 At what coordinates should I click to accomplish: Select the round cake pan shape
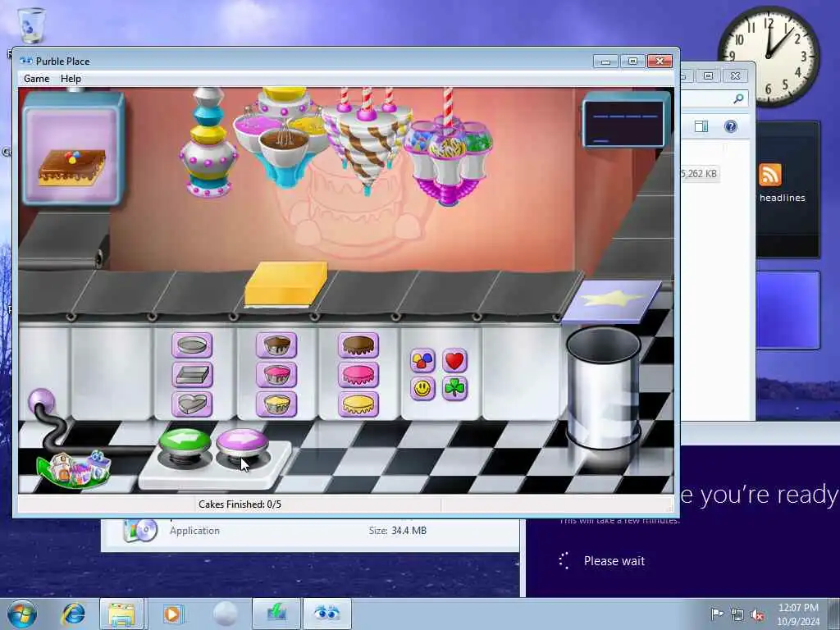[192, 345]
